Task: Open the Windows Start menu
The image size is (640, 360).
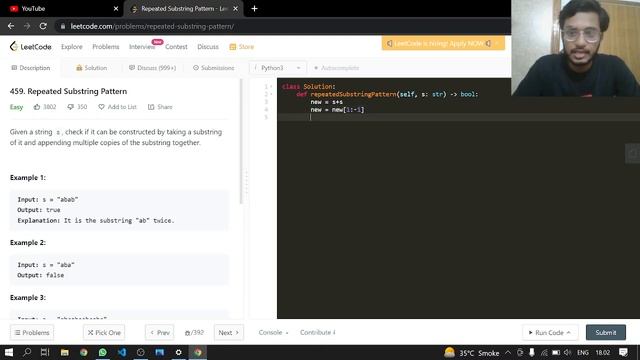Action: coord(9,352)
